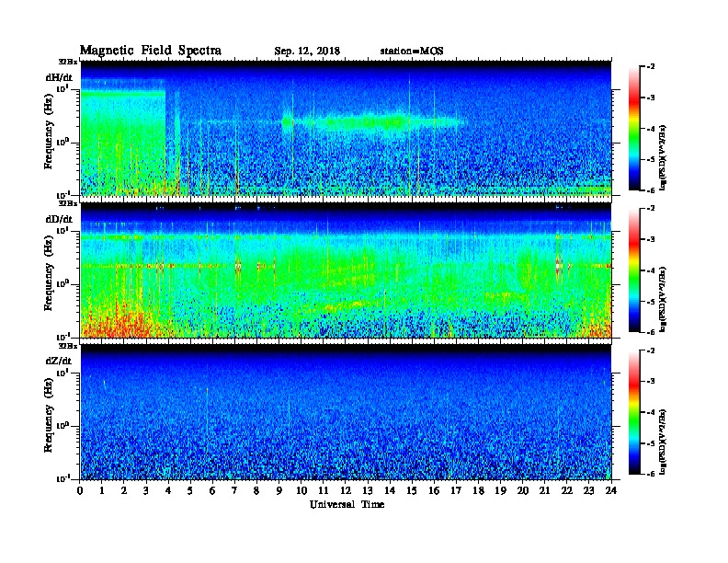Click the "station=MOS" label

tap(412, 52)
